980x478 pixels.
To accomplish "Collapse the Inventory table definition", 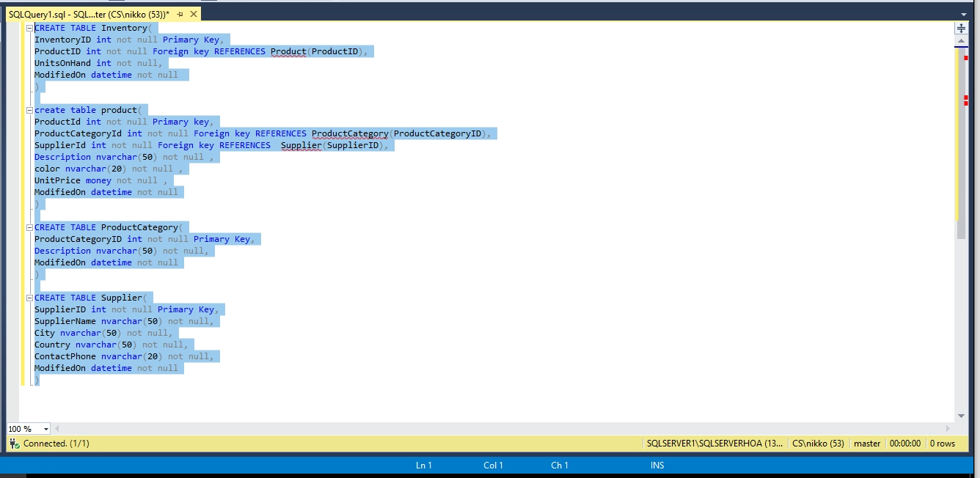I will 29,27.
